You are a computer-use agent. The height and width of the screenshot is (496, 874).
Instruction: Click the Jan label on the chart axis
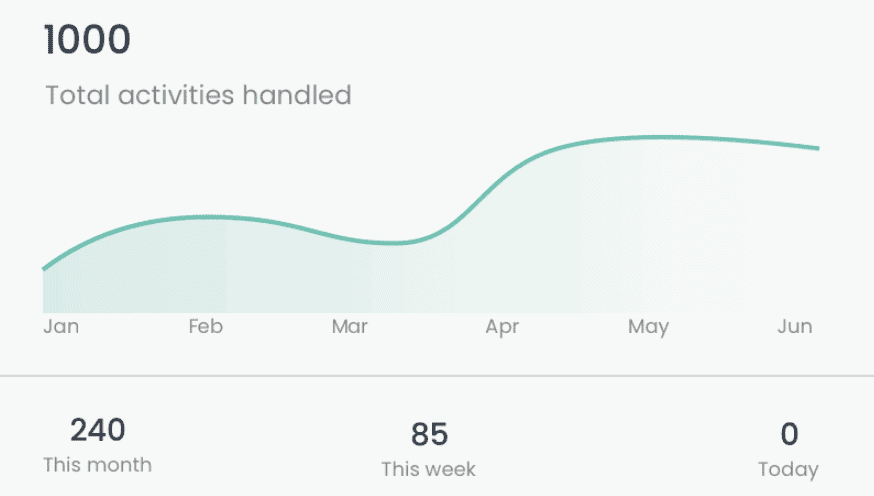[x=61, y=326]
